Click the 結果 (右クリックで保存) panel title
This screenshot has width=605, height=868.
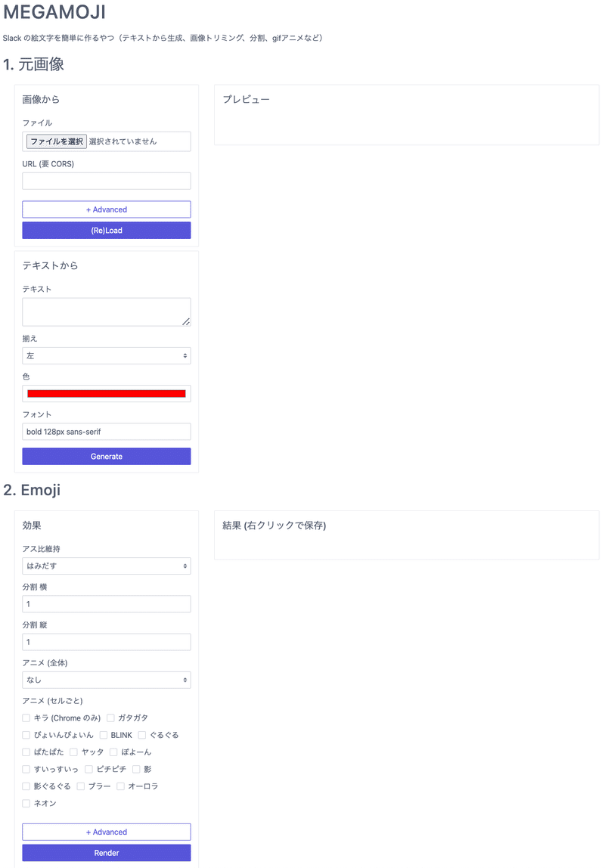coord(274,525)
